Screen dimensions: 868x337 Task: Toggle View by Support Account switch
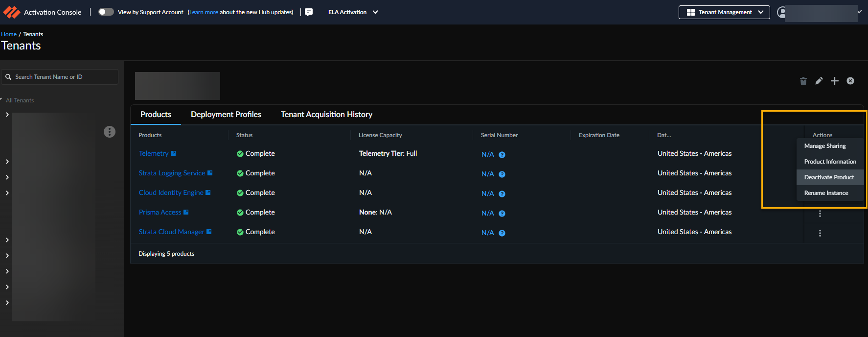(x=106, y=12)
